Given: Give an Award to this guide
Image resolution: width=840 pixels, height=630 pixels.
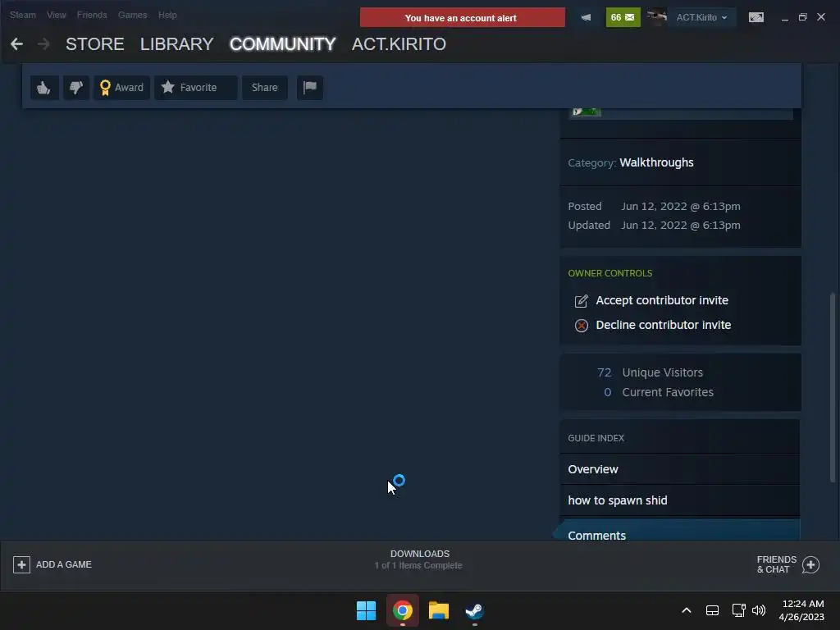Looking at the screenshot, I should click(x=121, y=87).
